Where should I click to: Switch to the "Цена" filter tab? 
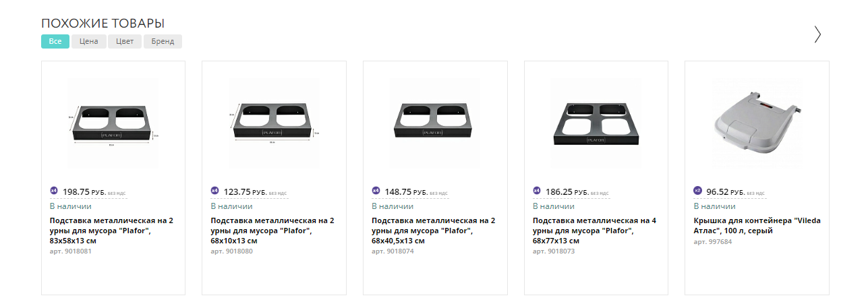89,42
